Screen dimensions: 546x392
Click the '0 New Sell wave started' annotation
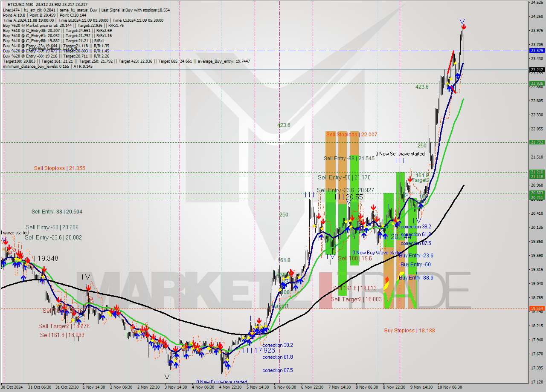pyautogui.click(x=400, y=154)
